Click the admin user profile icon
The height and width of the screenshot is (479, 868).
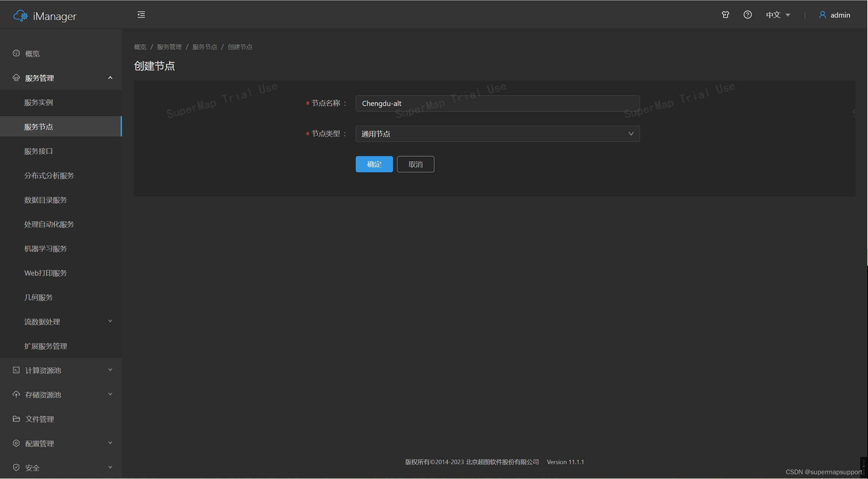[822, 15]
